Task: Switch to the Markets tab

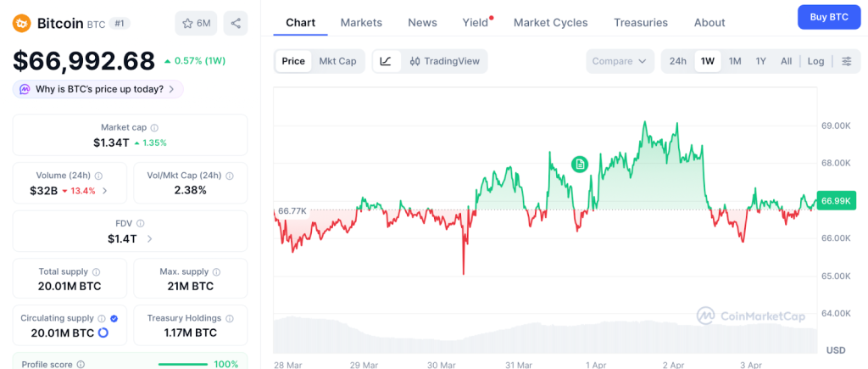Action: click(361, 23)
